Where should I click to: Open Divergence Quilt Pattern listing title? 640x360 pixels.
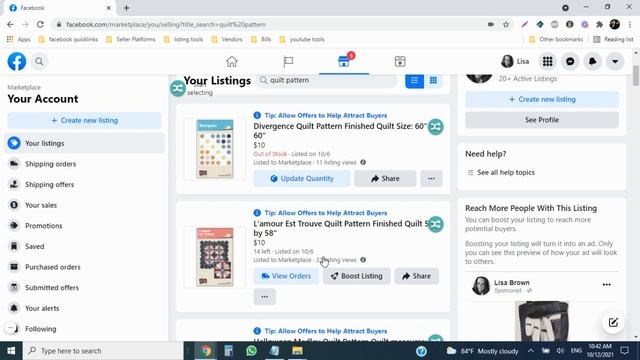point(340,131)
